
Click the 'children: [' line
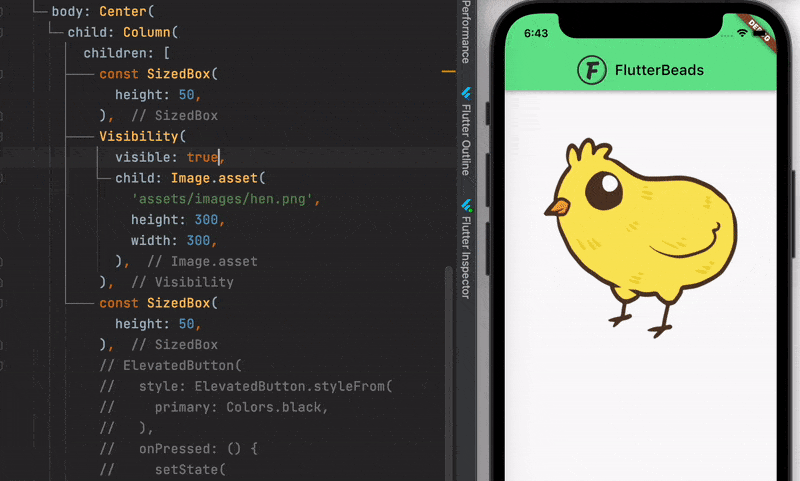click(127, 53)
